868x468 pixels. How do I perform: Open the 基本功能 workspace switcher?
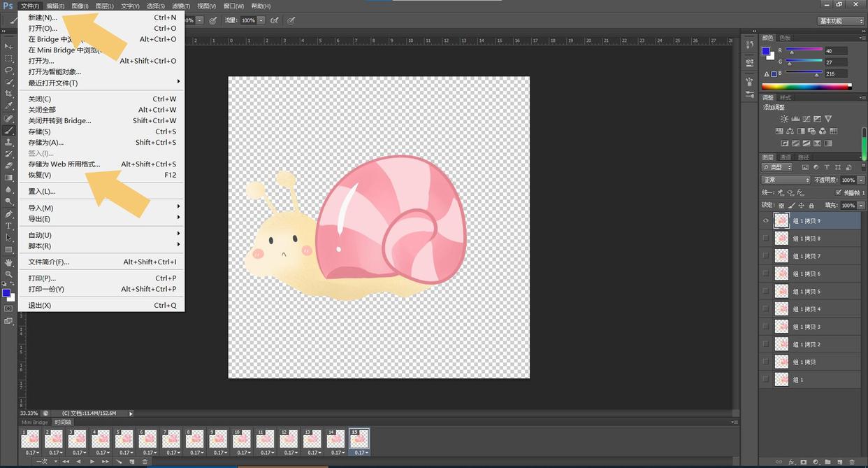(x=841, y=21)
